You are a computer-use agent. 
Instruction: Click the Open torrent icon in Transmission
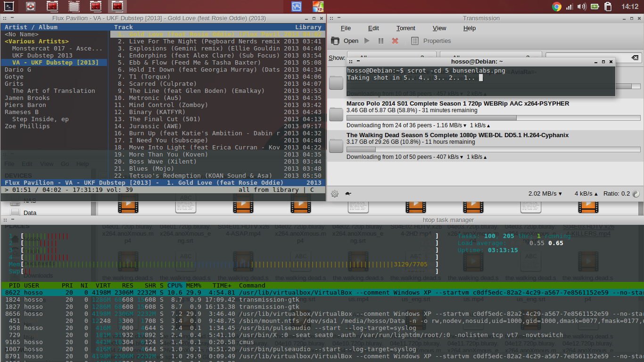[x=335, y=41]
